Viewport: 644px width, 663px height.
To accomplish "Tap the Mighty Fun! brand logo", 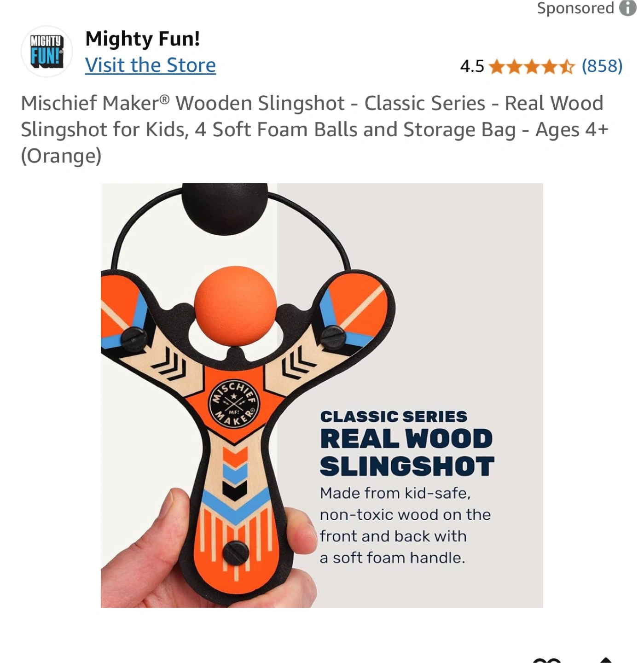I will (x=46, y=51).
